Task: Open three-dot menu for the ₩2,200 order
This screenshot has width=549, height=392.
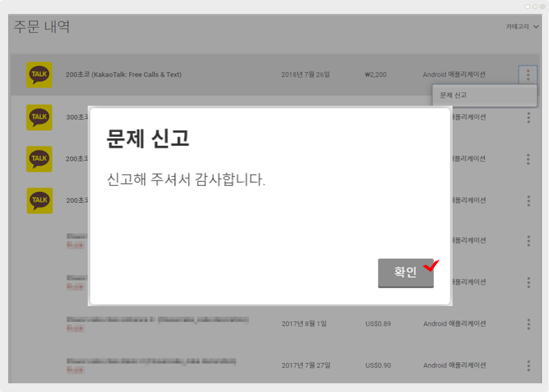Action: coord(528,75)
